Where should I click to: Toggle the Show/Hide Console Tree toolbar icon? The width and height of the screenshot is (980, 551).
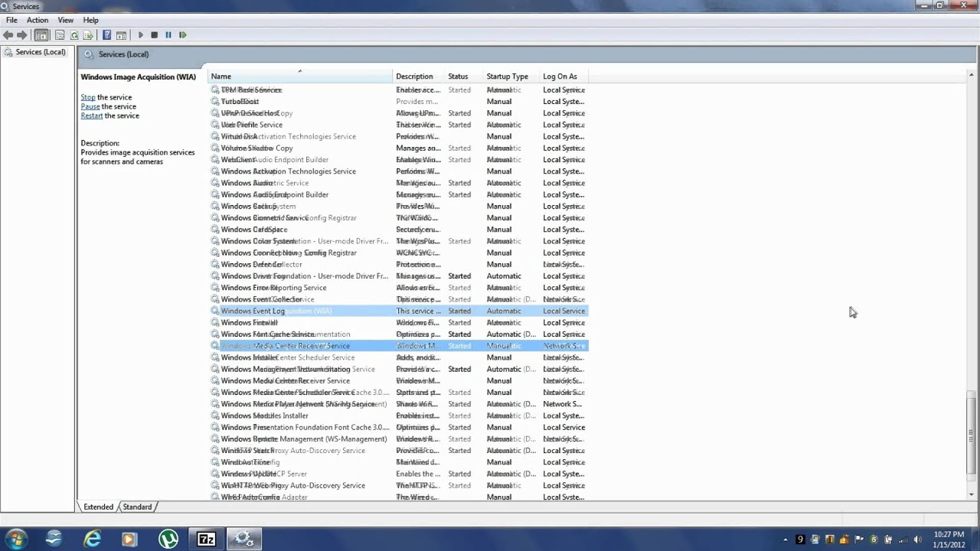click(41, 35)
